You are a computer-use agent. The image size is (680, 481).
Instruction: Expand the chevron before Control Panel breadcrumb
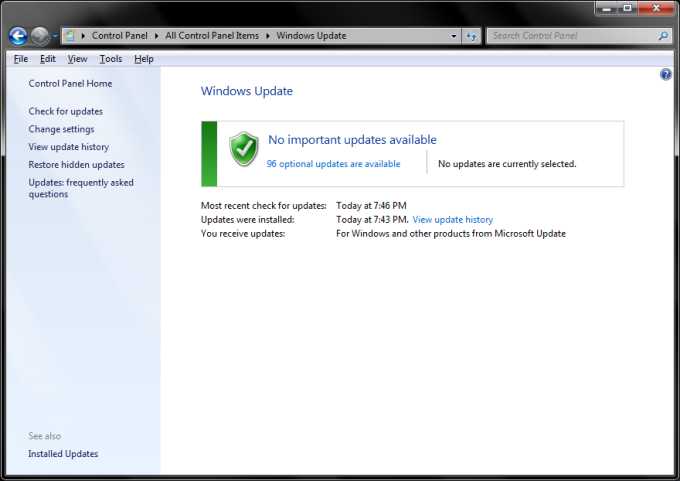coord(83,36)
